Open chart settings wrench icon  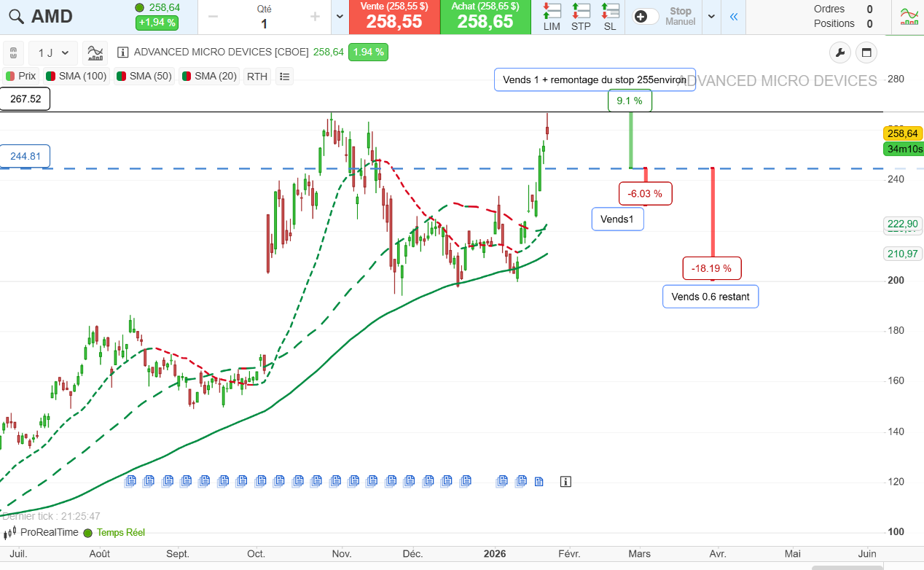point(840,52)
